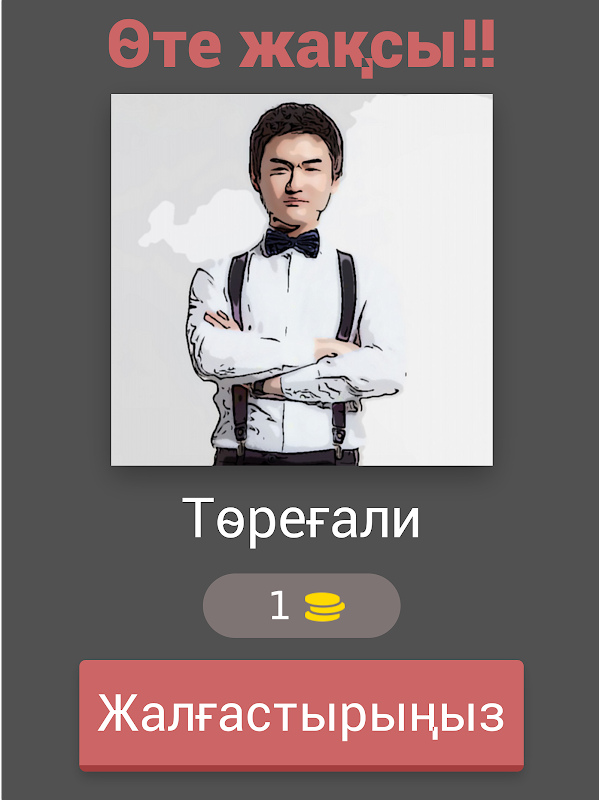Viewport: 599px width, 800px height.
Task: Tap the word жақсы in the heading
Action: click(347, 48)
